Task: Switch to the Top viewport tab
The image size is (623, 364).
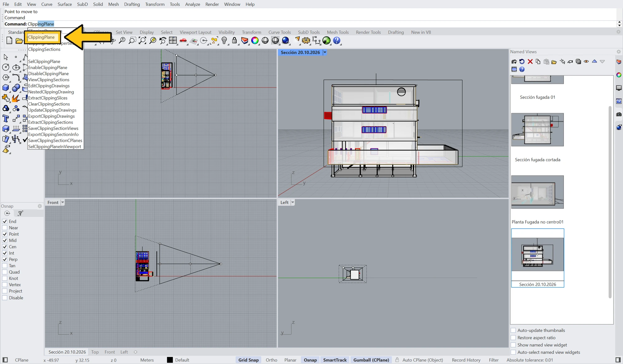Action: click(95, 352)
